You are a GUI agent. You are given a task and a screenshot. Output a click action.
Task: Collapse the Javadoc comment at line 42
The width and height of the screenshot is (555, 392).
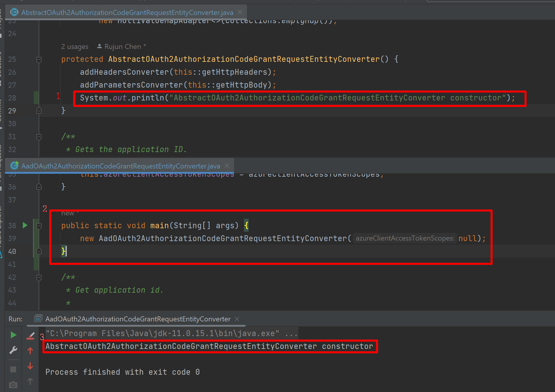tap(39, 277)
